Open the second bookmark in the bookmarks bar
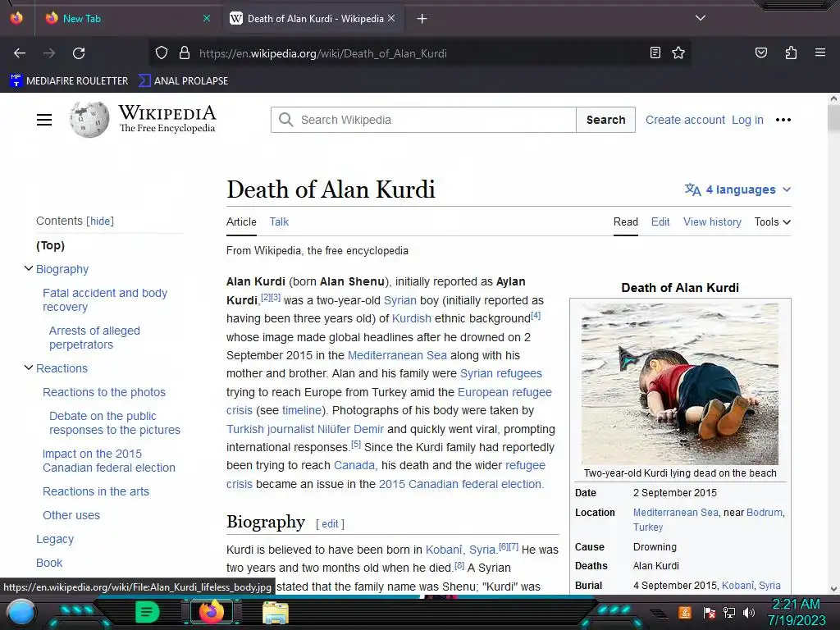840x630 pixels. tap(183, 81)
